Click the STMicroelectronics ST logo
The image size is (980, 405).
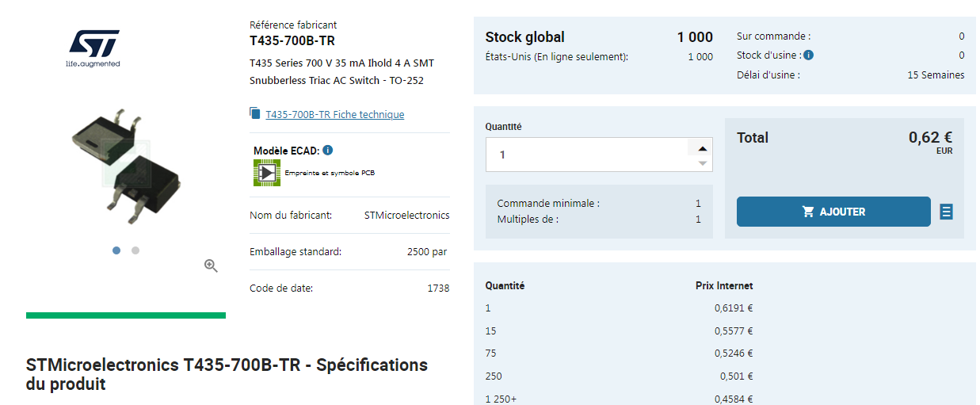pyautogui.click(x=93, y=48)
